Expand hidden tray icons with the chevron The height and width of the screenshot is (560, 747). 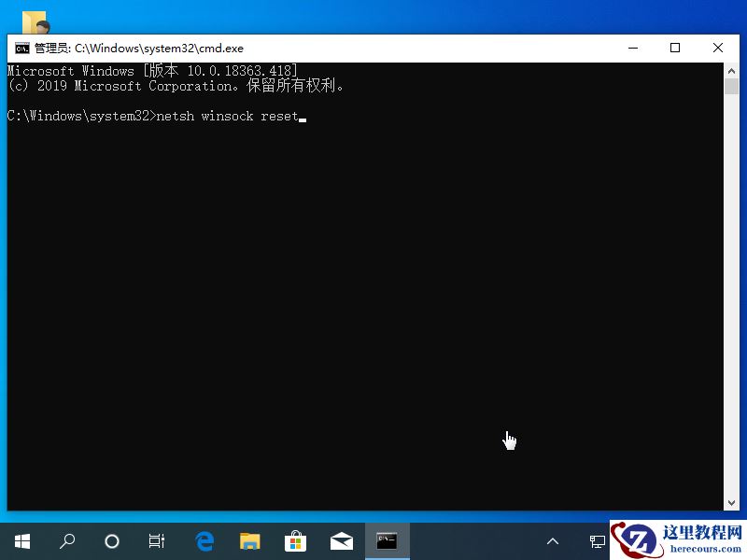click(553, 541)
